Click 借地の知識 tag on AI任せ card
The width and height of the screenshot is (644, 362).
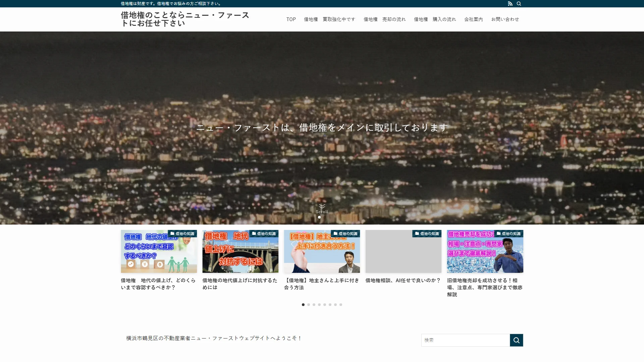(427, 234)
